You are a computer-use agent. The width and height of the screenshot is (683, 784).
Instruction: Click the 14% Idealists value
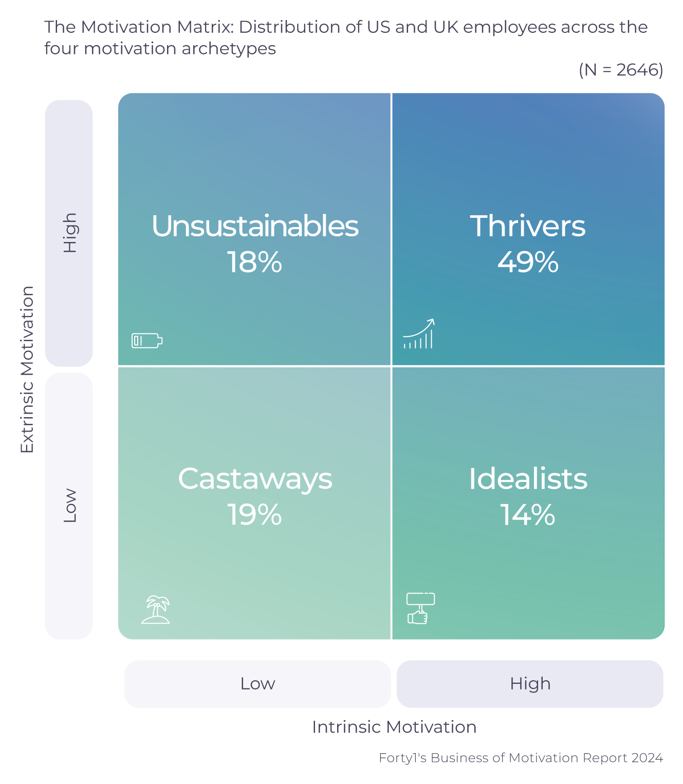pyautogui.click(x=528, y=514)
